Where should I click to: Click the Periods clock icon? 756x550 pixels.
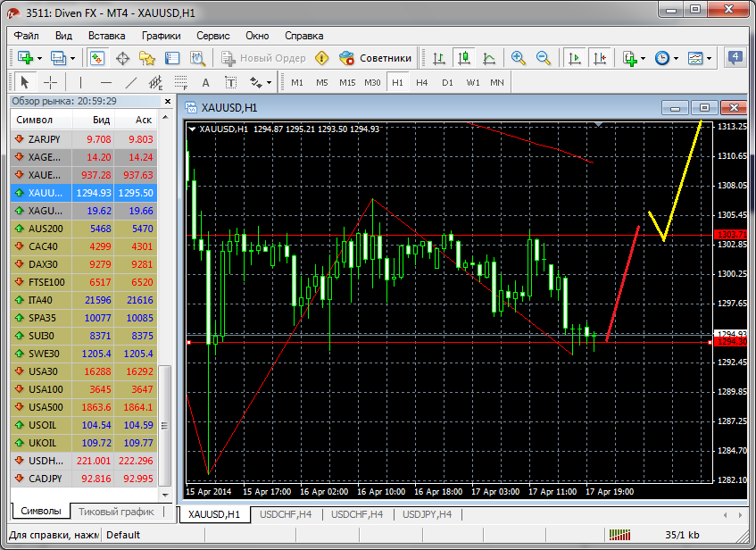[x=662, y=58]
